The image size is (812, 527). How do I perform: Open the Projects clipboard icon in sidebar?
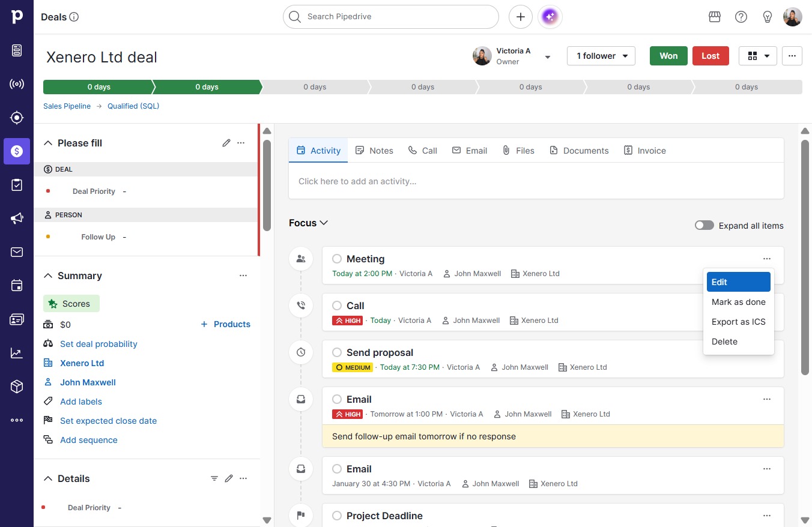(17, 185)
